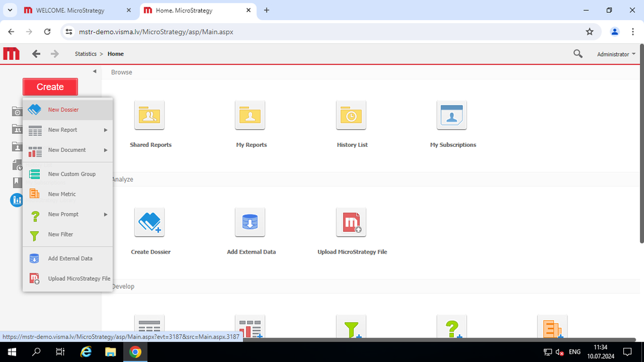This screenshot has width=644, height=362.
Task: Click the new filter funnel icon under Develop
Action: point(351,327)
